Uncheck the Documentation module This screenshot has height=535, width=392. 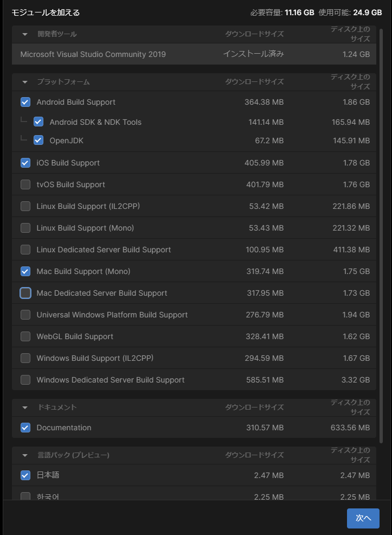click(25, 428)
